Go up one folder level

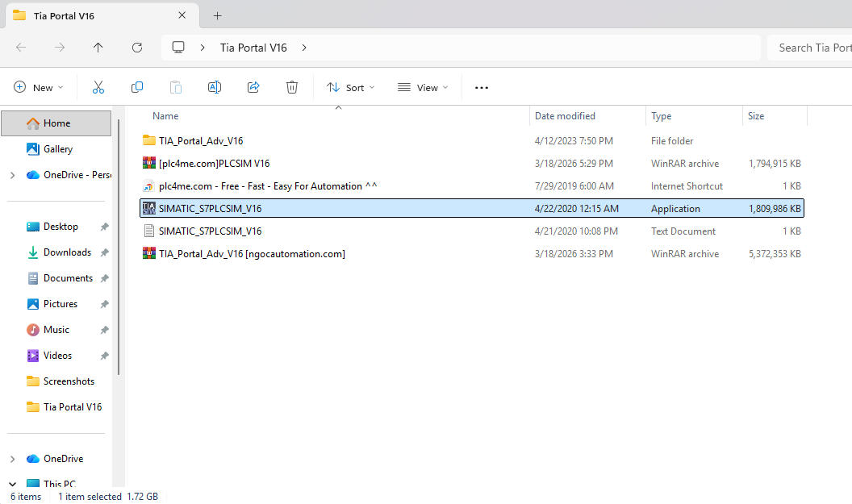98,48
